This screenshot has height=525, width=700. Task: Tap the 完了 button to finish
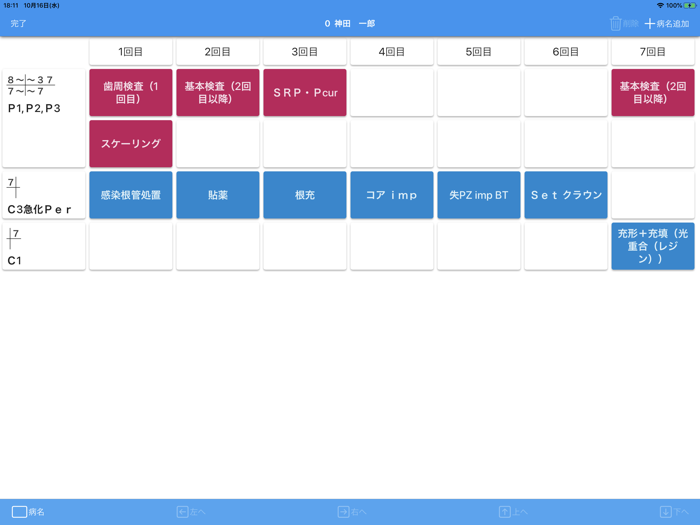18,24
